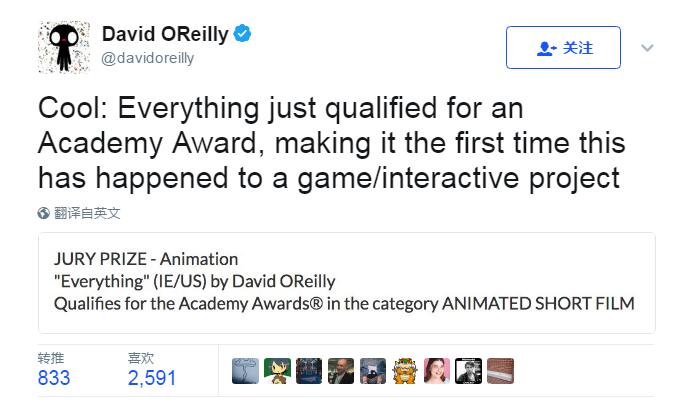Screen dimensions: 689x402
Task: Open the man in suit avatar
Action: click(341, 371)
